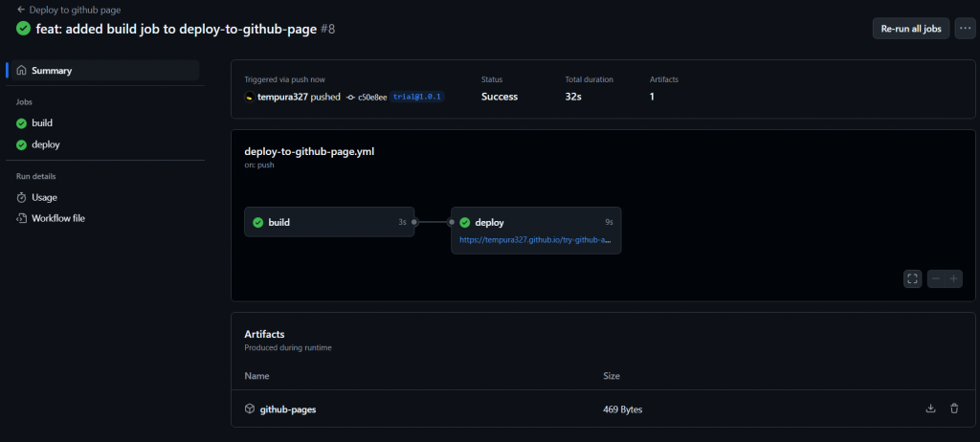
Task: Click the Success status text
Action: (500, 97)
